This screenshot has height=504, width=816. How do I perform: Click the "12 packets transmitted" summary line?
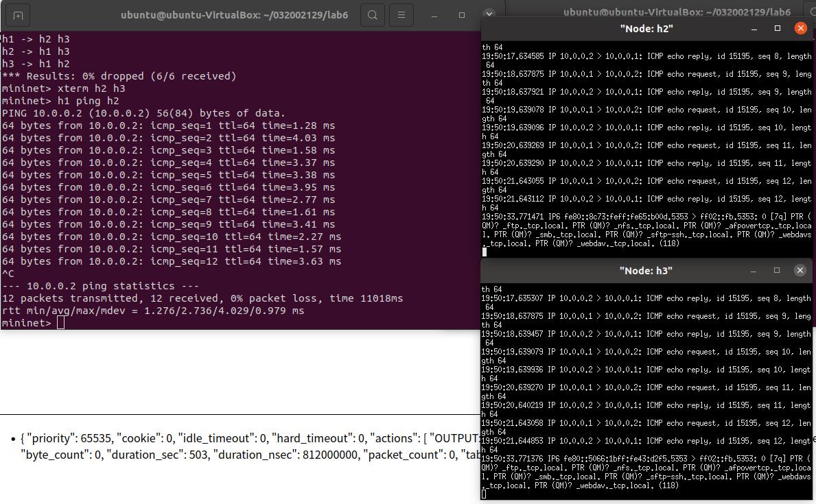(202, 298)
